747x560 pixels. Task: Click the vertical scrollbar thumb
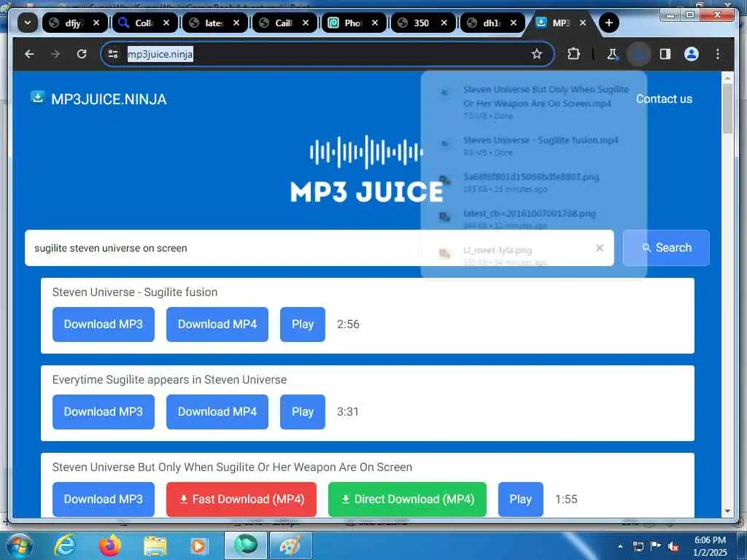pos(727,109)
